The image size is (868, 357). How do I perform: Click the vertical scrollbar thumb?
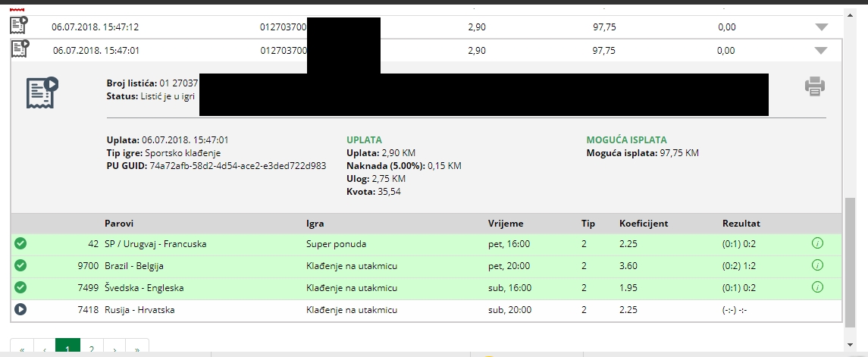click(851, 261)
